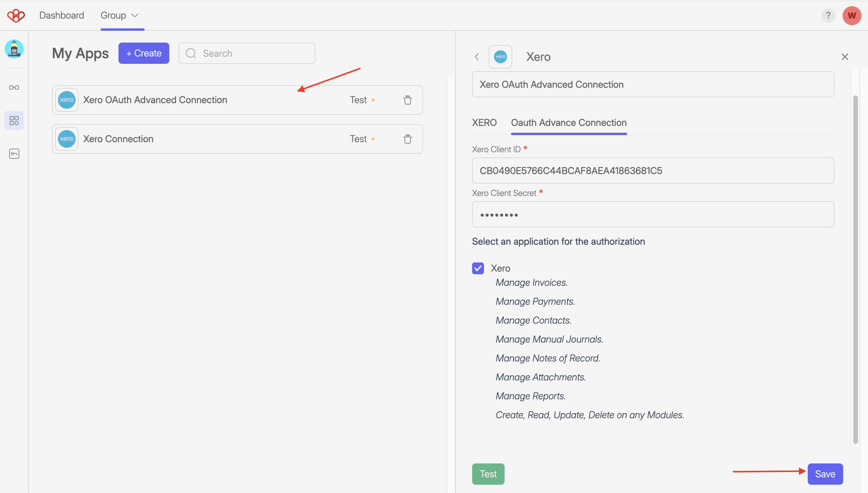Click the 'My Apps' heading
This screenshot has width=868, height=493.
point(80,53)
